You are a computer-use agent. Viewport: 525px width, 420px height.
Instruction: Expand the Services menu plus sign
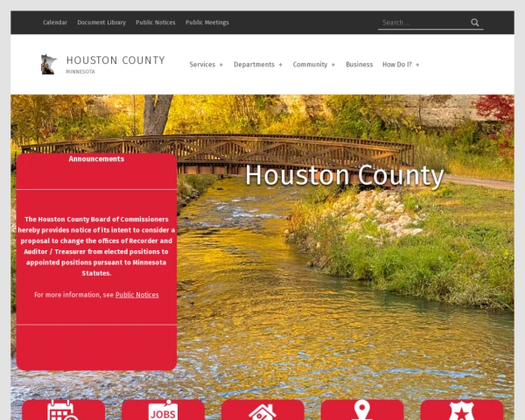coord(221,65)
